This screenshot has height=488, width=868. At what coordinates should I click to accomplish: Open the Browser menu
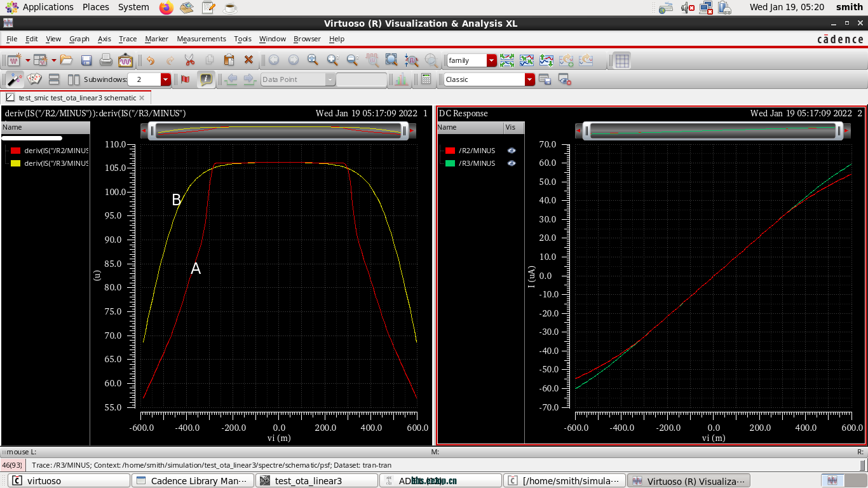click(x=307, y=39)
